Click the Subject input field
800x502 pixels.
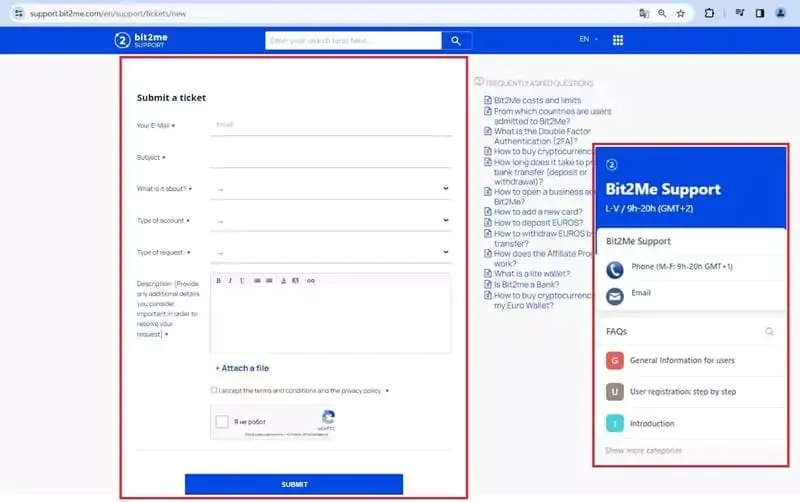tap(331, 157)
